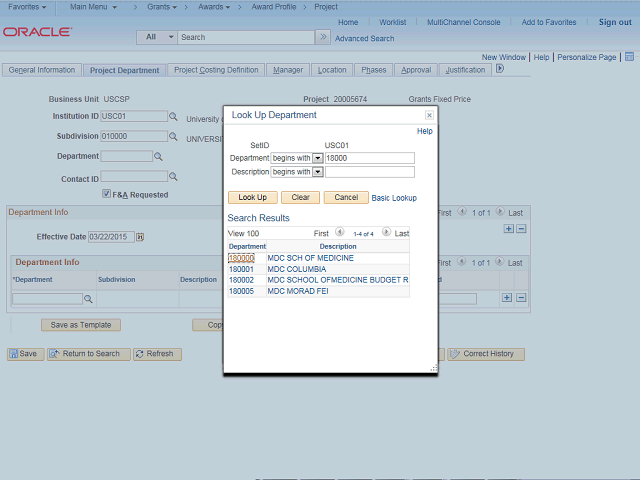
Task: Open the Description operator dropdown in the lookup dialog
Action: coord(318,172)
